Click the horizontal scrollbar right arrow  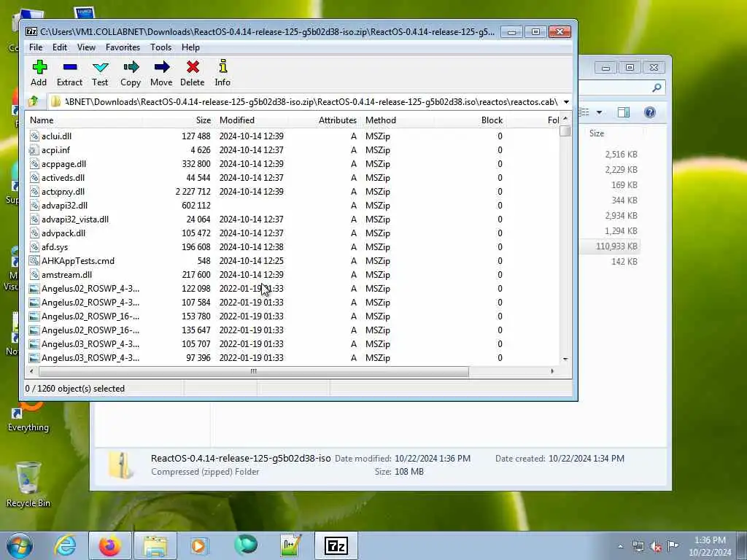pos(552,371)
